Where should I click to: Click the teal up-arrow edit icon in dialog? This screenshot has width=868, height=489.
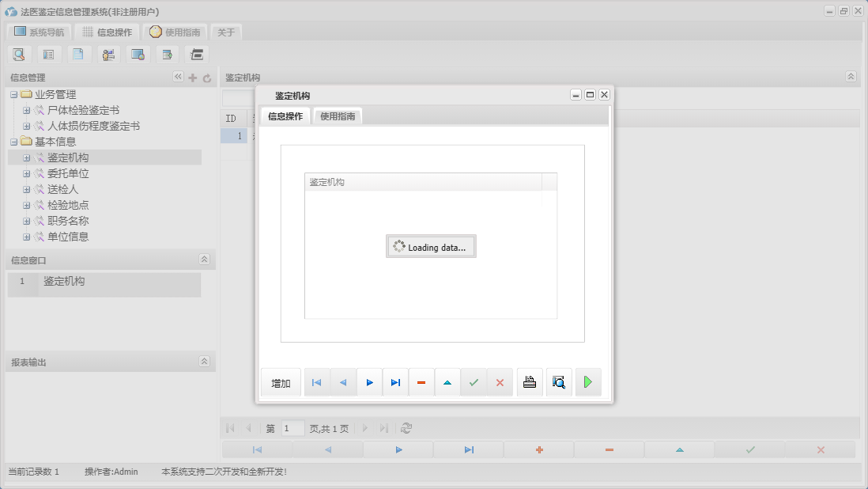point(447,383)
